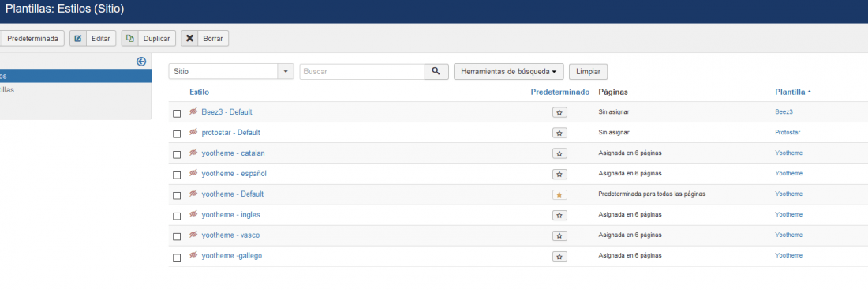Open the Beez3 - Default style
The width and height of the screenshot is (868, 290).
coord(227,112)
